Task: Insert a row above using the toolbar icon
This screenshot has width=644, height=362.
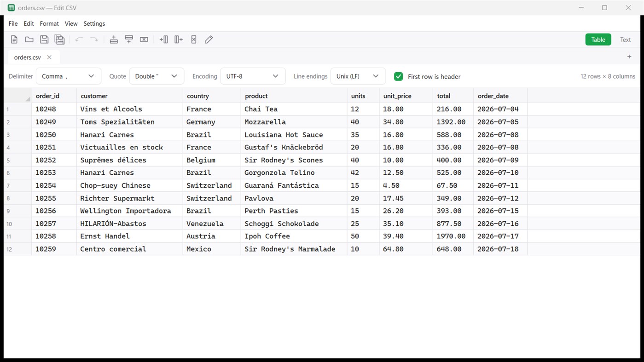Action: [x=114, y=40]
